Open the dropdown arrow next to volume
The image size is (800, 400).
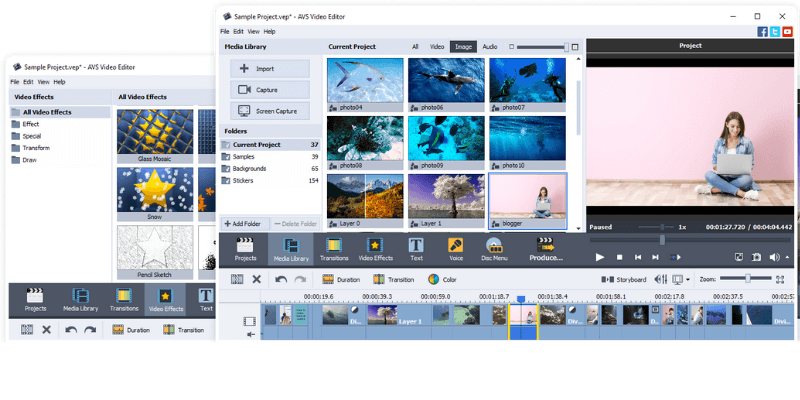[789, 257]
